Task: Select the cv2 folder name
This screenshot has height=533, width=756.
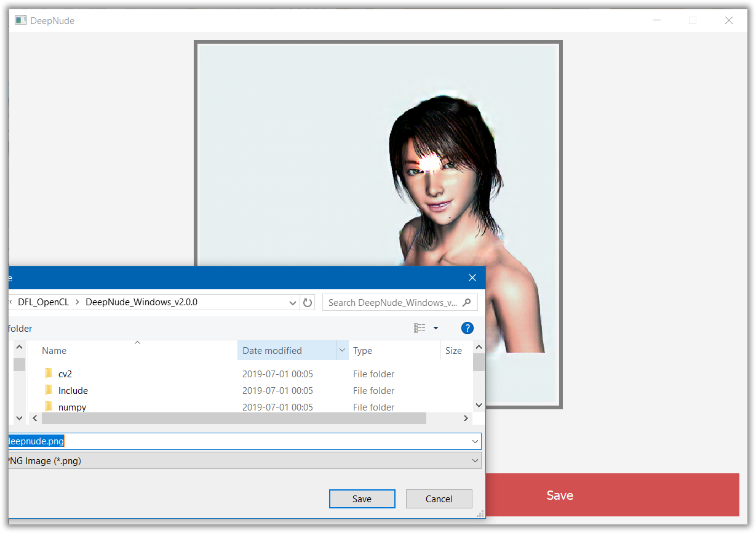Action: (65, 374)
